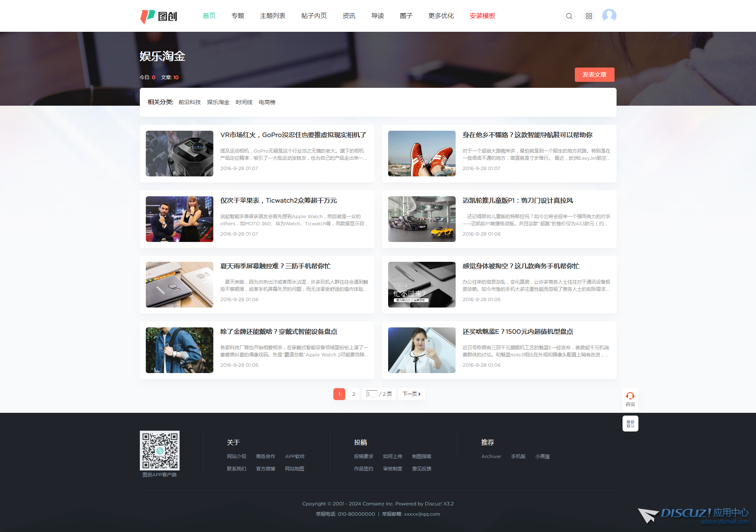Go to page 2
756x532 pixels.
coord(354,394)
